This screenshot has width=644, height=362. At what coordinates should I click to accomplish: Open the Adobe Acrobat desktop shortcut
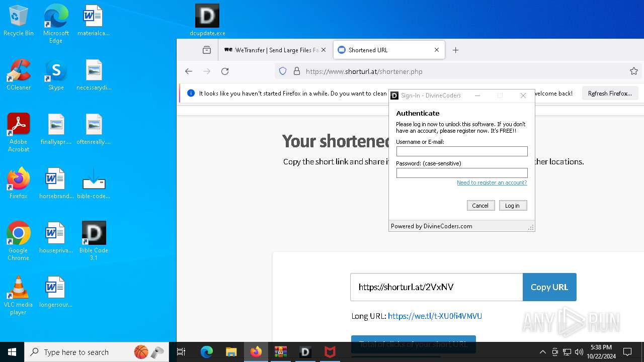(19, 133)
